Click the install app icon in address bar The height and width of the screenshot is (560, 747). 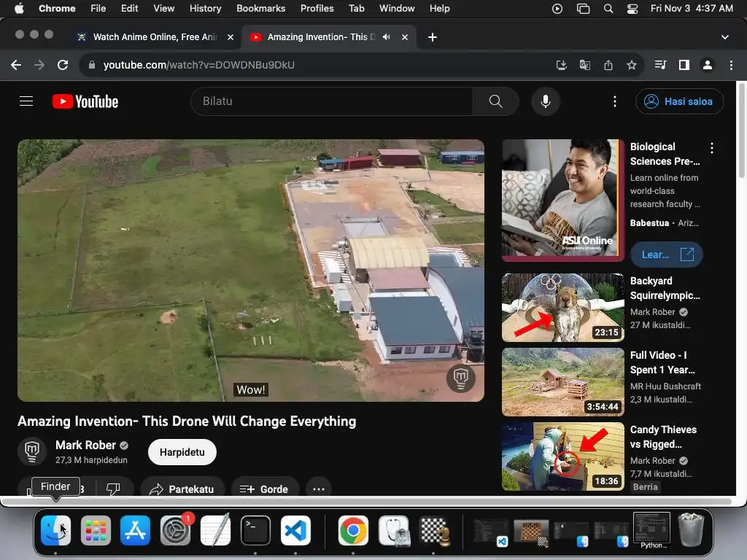[561, 65]
